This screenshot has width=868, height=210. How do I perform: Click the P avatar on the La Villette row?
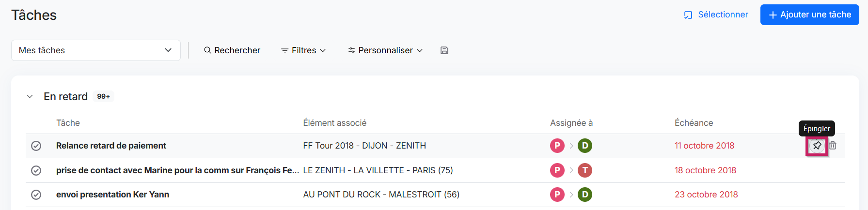(557, 170)
